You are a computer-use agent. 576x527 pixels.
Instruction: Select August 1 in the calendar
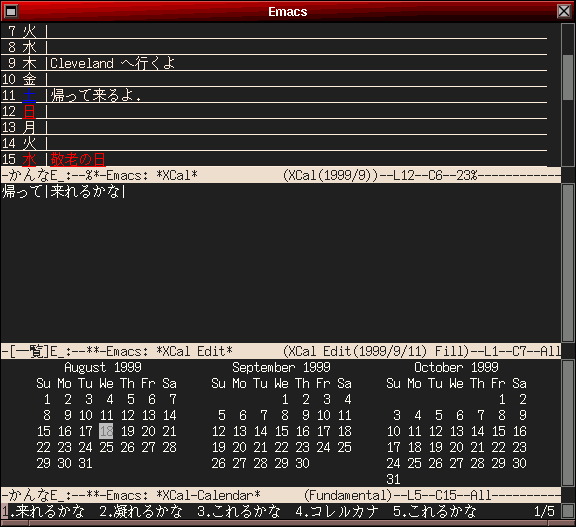[47, 399]
